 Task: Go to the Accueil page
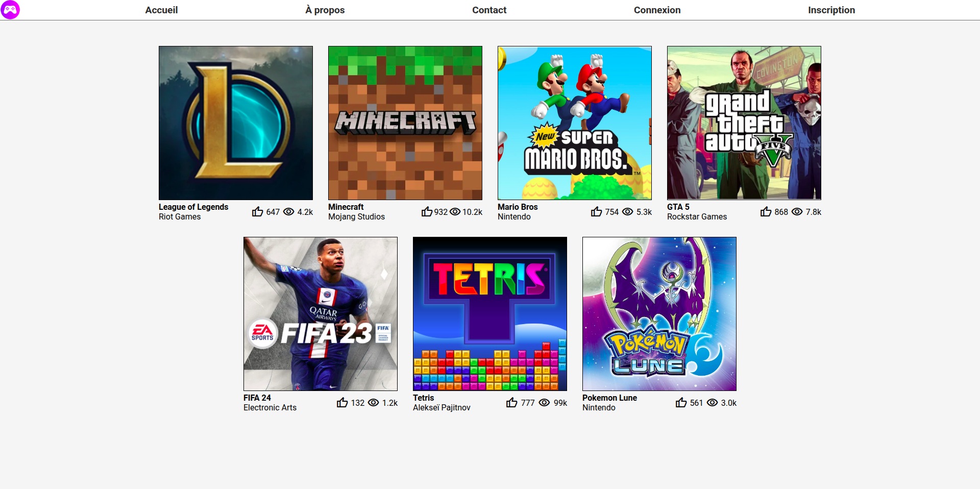coord(161,10)
